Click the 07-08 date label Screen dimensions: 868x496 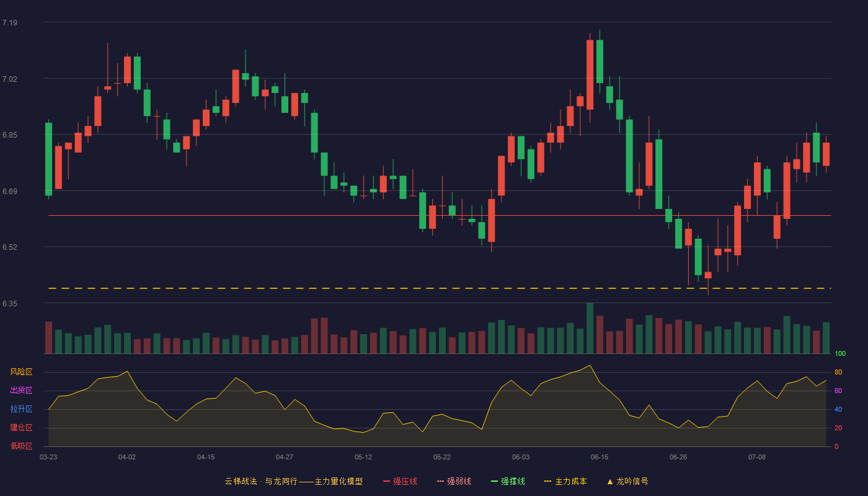pyautogui.click(x=757, y=457)
